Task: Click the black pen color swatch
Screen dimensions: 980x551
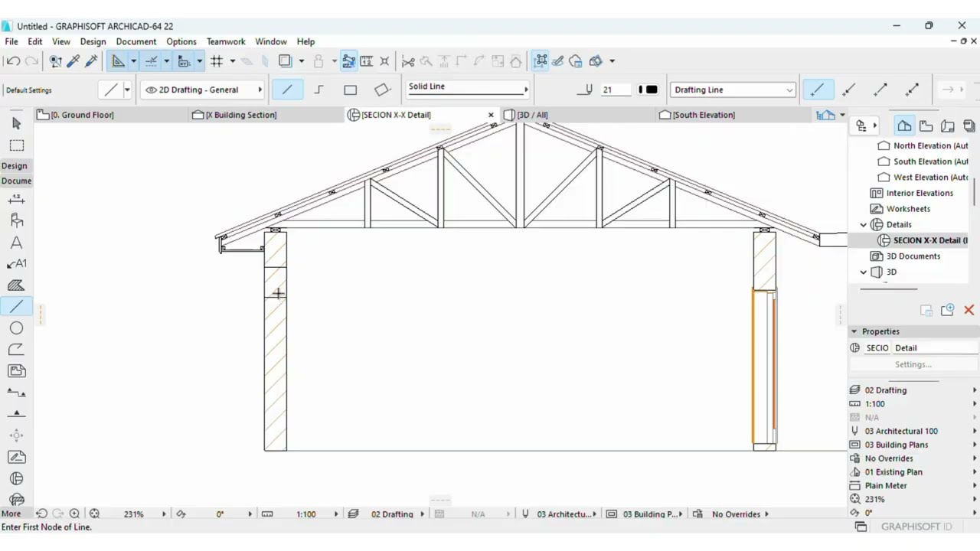Action: coord(652,90)
